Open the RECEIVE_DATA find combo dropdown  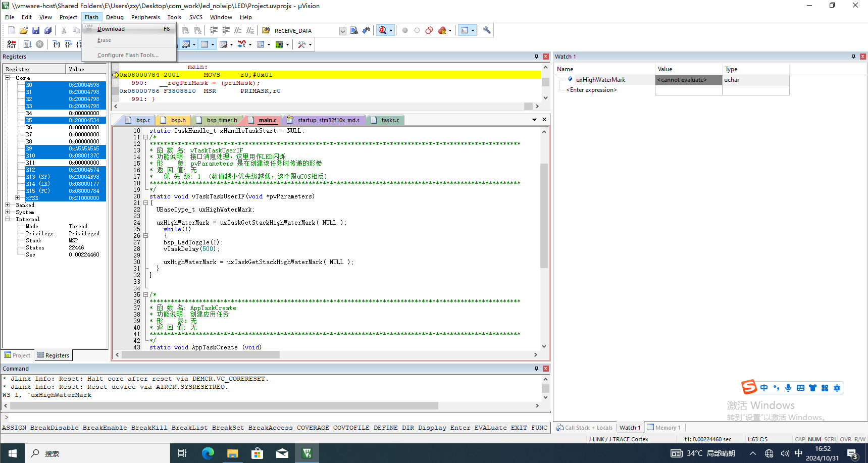tap(343, 31)
